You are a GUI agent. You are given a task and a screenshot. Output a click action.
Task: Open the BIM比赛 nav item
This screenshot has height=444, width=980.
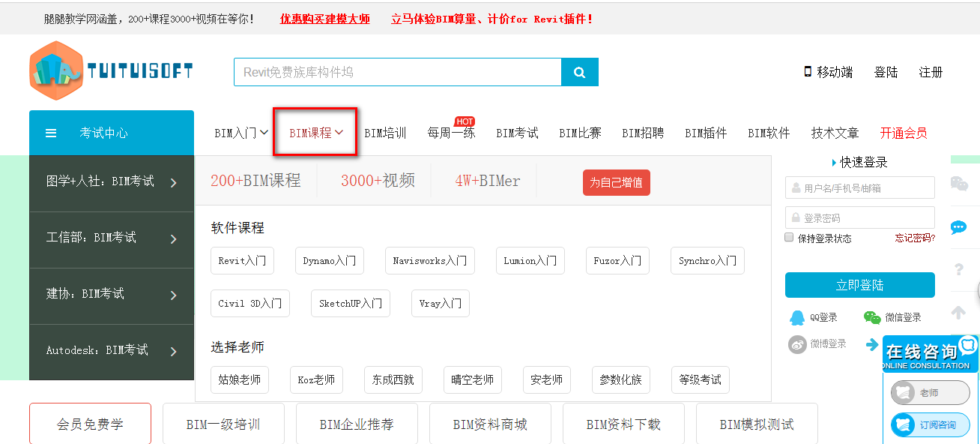tap(580, 133)
